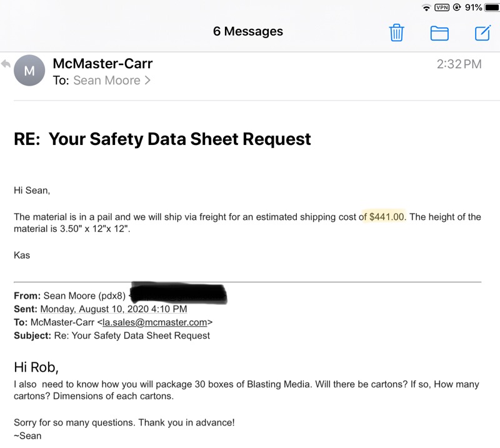The image size is (500, 448).
Task: Open the la.sales@mcmaster.com email link
Action: pos(156,322)
